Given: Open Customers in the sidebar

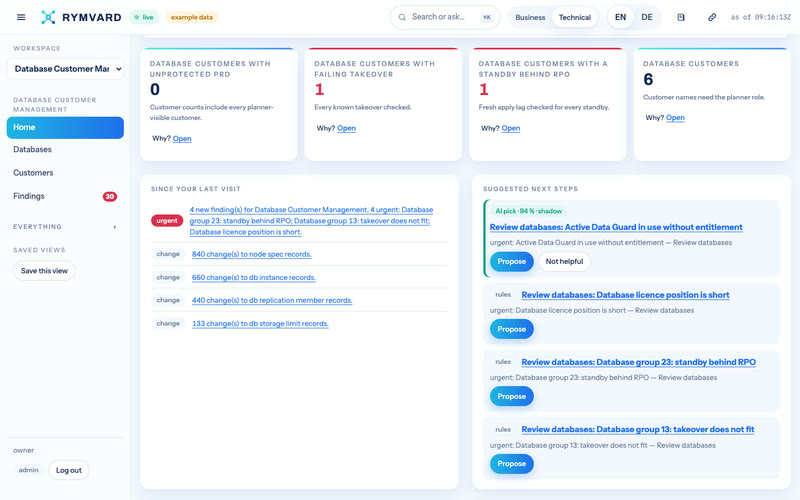Looking at the screenshot, I should (65, 173).
